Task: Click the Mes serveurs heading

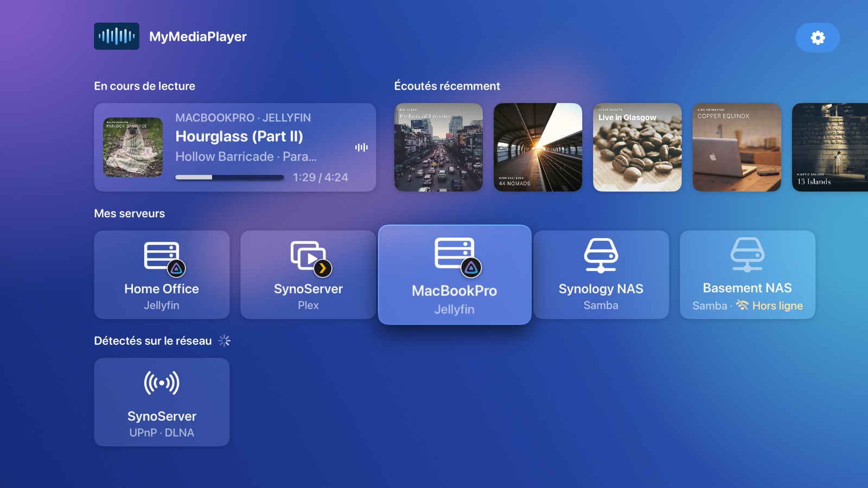Action: pyautogui.click(x=129, y=213)
